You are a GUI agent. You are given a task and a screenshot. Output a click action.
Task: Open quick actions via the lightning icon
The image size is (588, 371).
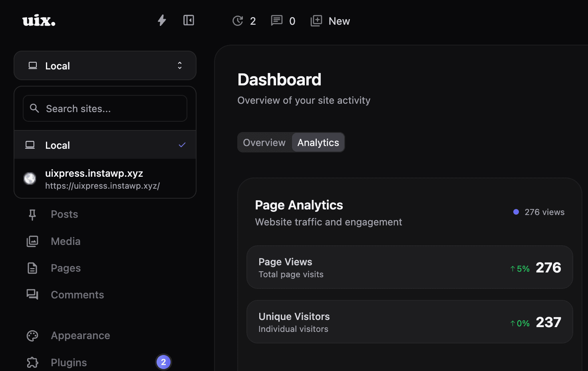coord(162,20)
